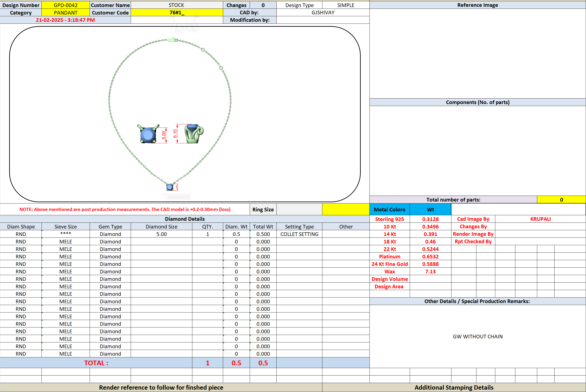The height and width of the screenshot is (392, 586).
Task: Click the Platinum weight 0.6532
Action: click(430, 256)
